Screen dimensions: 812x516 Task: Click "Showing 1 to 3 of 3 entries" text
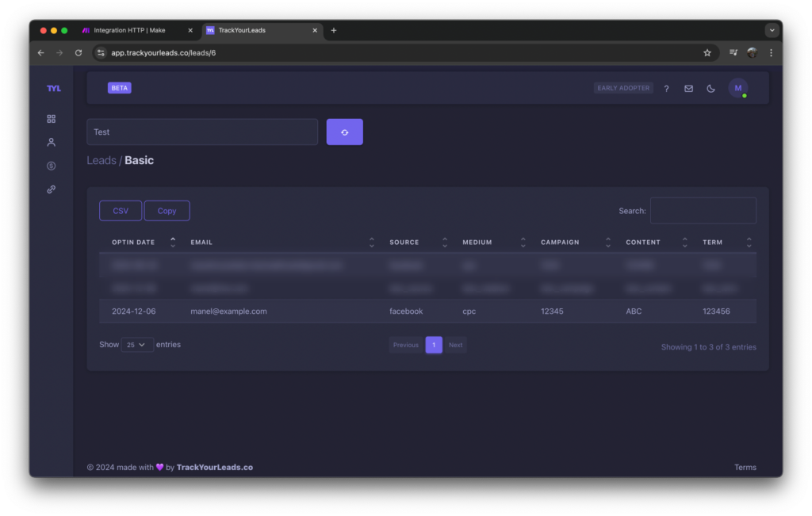[x=708, y=347]
